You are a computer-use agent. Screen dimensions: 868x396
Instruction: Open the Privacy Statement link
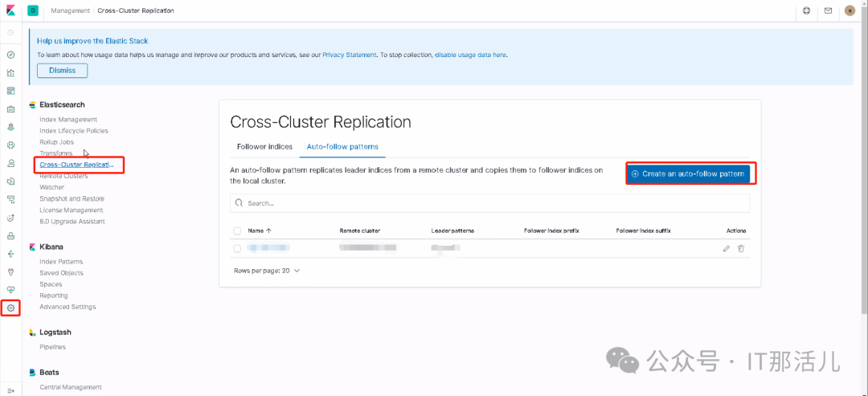(350, 55)
